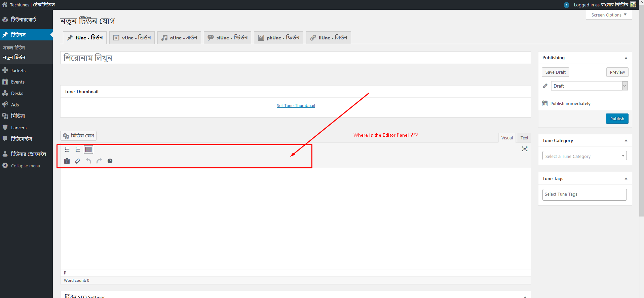
Task: Switch to the vUne video tab
Action: point(132,38)
